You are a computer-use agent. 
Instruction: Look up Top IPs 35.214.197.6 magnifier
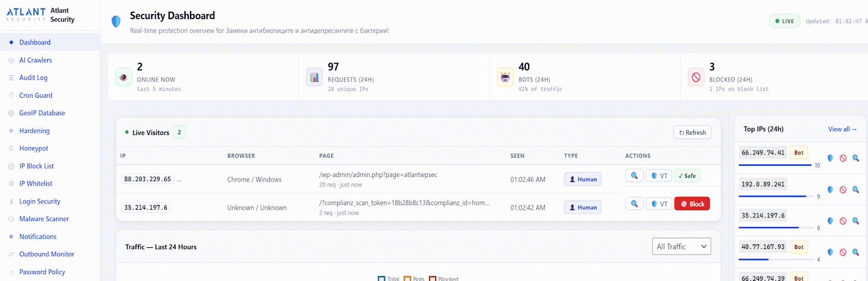856,221
